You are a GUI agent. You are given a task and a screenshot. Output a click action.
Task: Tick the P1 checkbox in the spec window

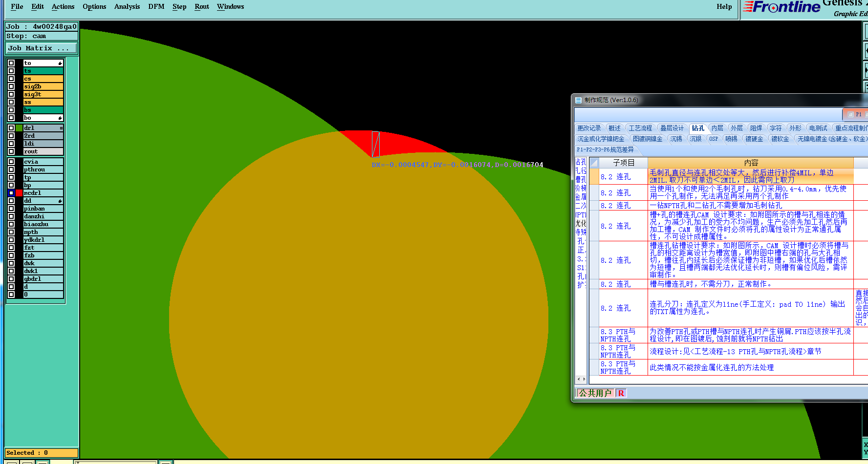click(x=851, y=114)
